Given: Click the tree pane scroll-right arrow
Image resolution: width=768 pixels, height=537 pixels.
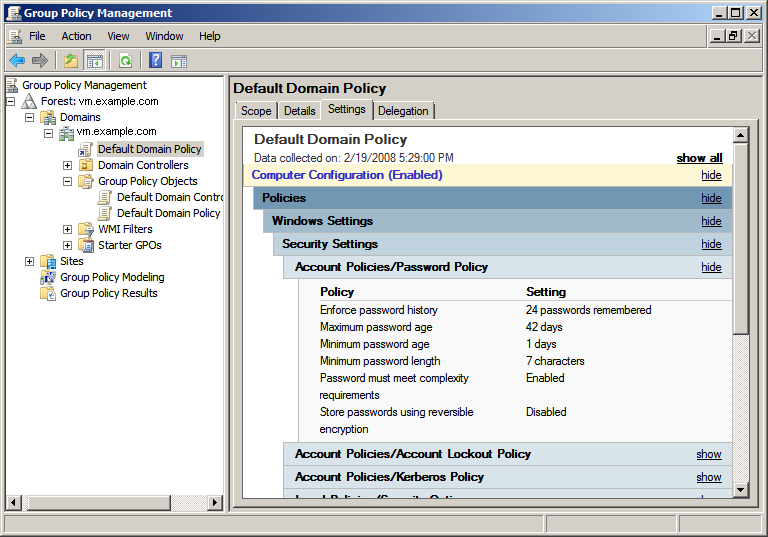Looking at the screenshot, I should click(x=215, y=502).
